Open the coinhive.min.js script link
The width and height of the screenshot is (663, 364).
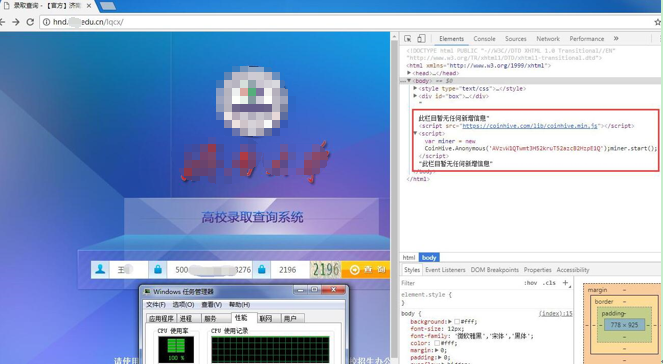(x=530, y=126)
